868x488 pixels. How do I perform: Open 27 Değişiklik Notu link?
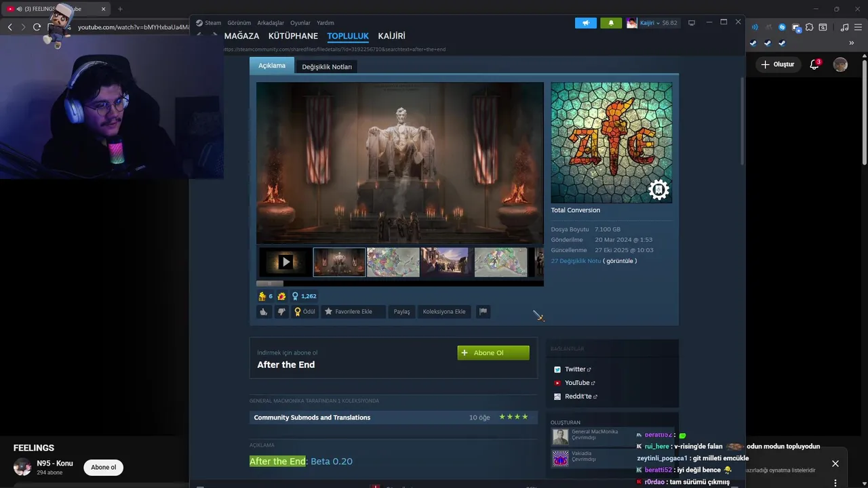(x=576, y=261)
